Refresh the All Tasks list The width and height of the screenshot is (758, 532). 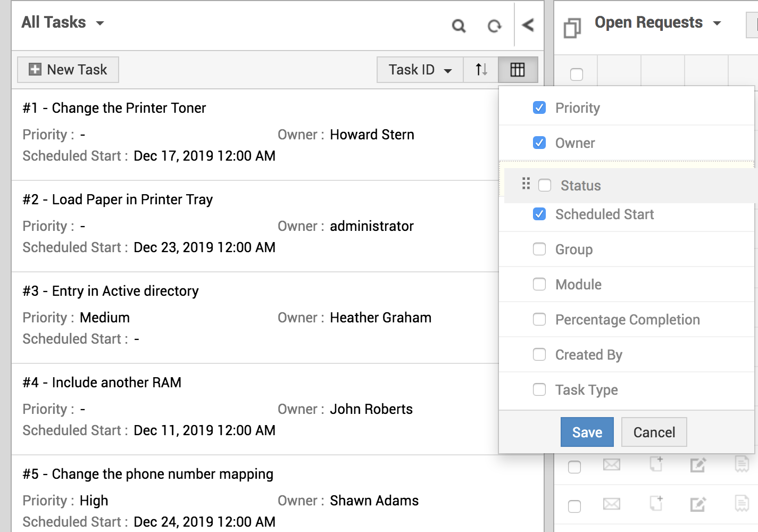495,26
